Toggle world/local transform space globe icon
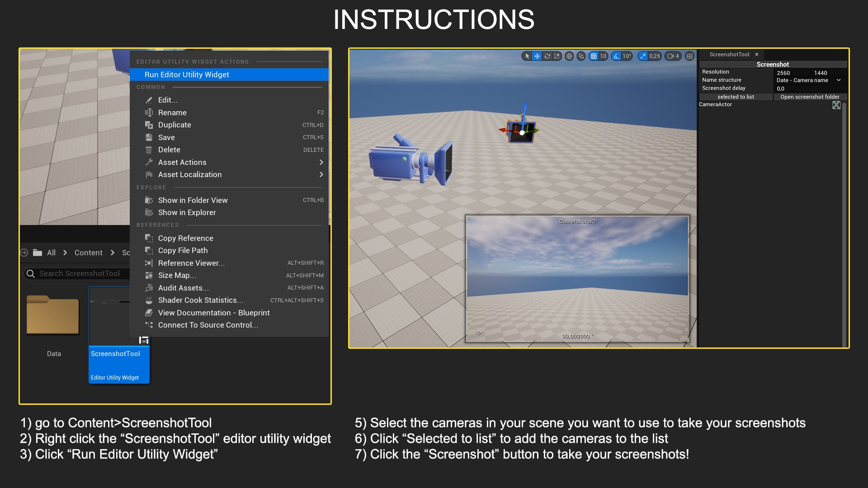The height and width of the screenshot is (488, 868). click(570, 56)
